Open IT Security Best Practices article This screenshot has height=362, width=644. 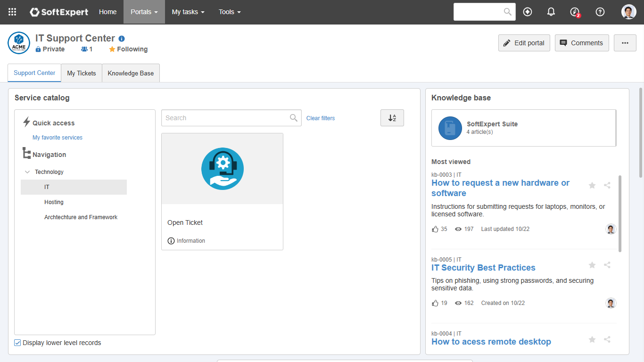point(483,268)
